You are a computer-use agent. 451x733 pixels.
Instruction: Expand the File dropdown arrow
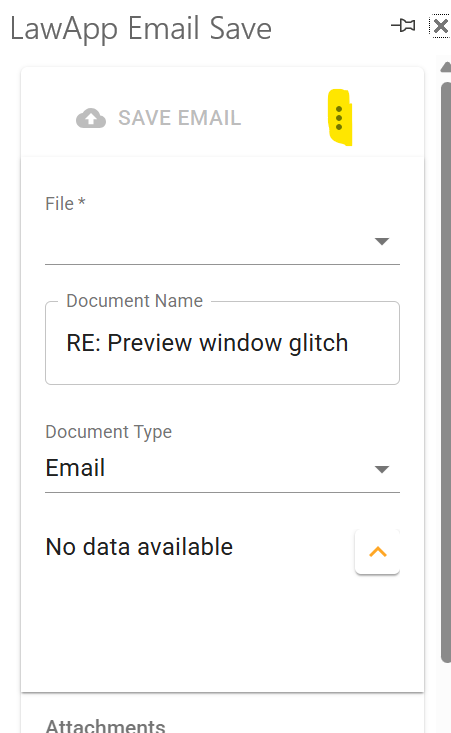click(x=382, y=241)
